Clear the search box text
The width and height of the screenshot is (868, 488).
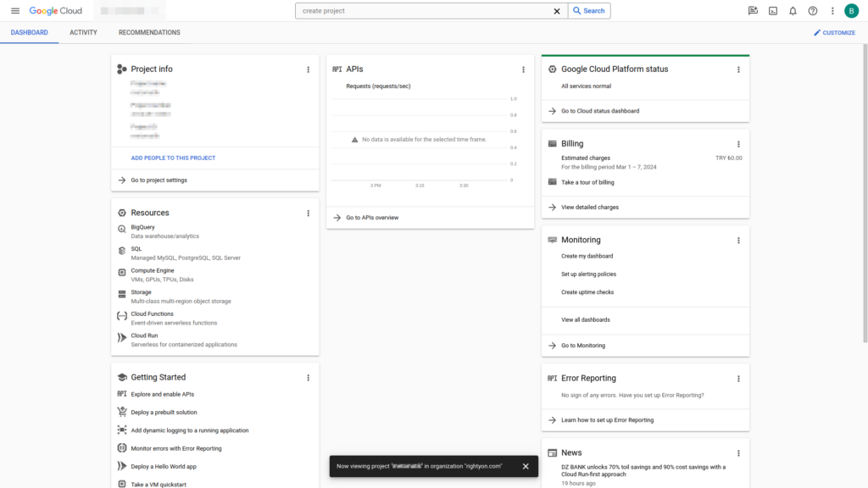point(557,11)
